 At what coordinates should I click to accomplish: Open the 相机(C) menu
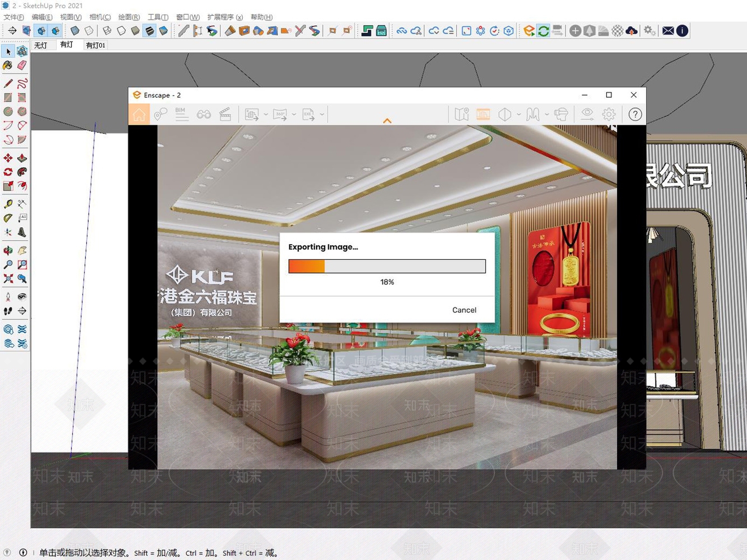coord(100,17)
